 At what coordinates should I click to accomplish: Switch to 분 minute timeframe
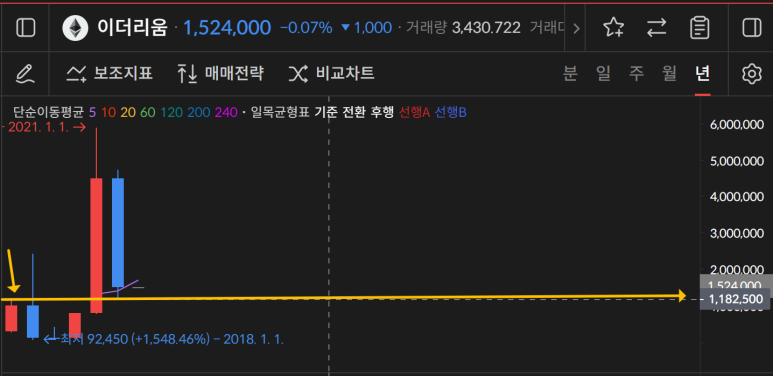[x=570, y=74]
